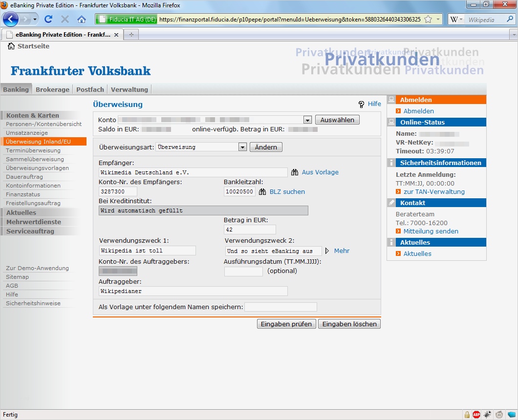Click the pencil icon on the Kontakt header
This screenshot has width=518, height=420.
(391, 203)
